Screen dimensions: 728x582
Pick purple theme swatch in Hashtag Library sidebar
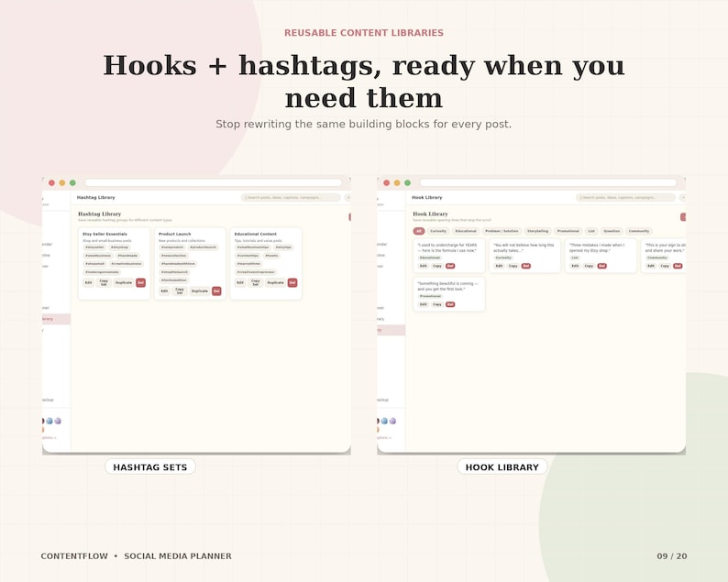point(58,421)
